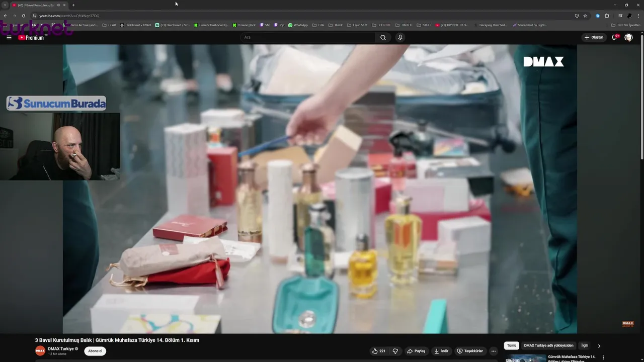
Task: Go back in browser history
Action: (5, 16)
